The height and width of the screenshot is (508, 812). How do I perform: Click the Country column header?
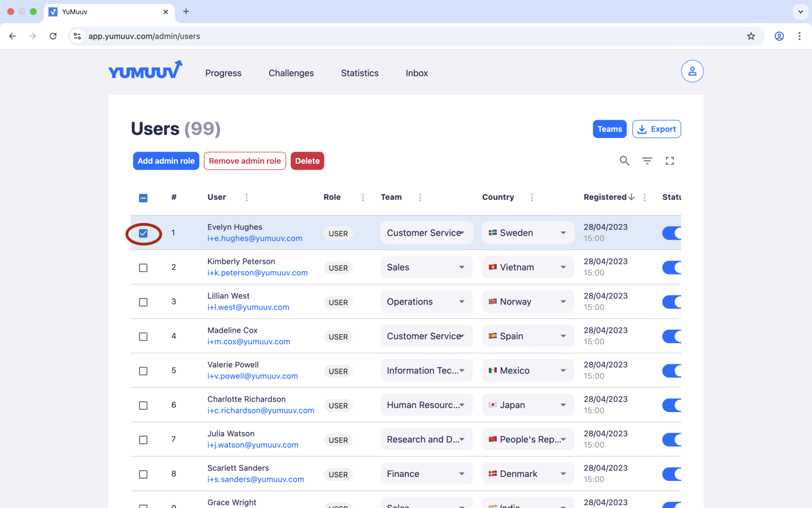pyautogui.click(x=498, y=197)
